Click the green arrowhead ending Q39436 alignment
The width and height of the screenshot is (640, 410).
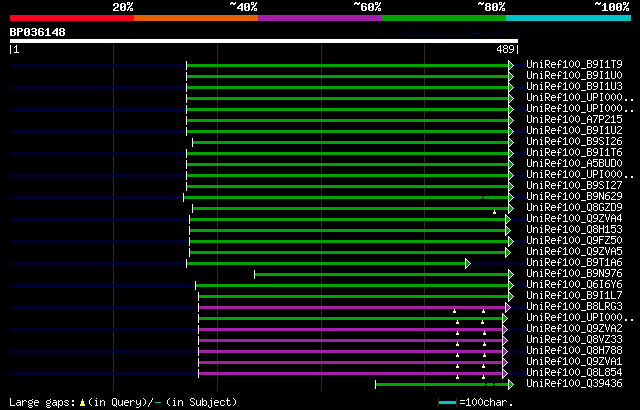tap(511, 384)
